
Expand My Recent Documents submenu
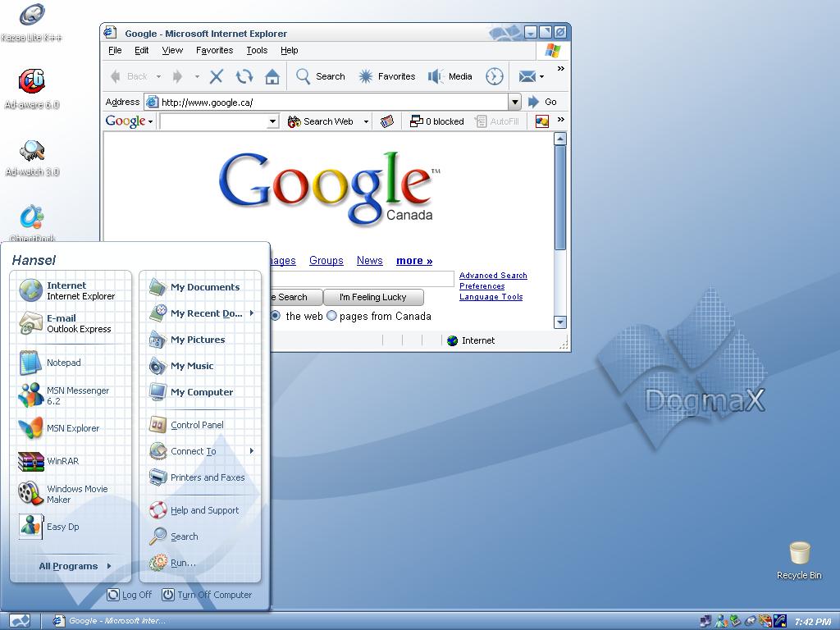click(252, 313)
